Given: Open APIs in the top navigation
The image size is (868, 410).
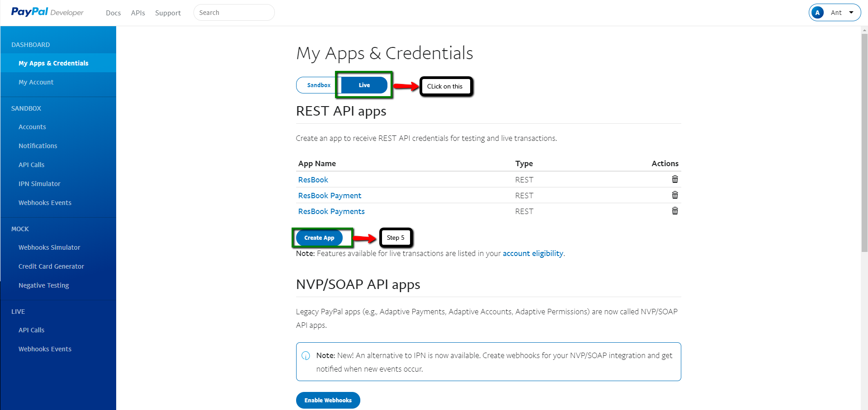Looking at the screenshot, I should 138,13.
